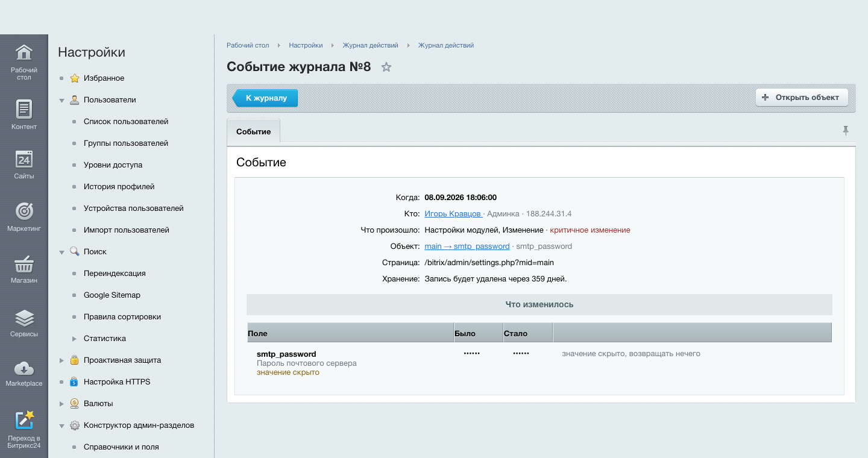Open the Магазин basket icon

[x=24, y=263]
